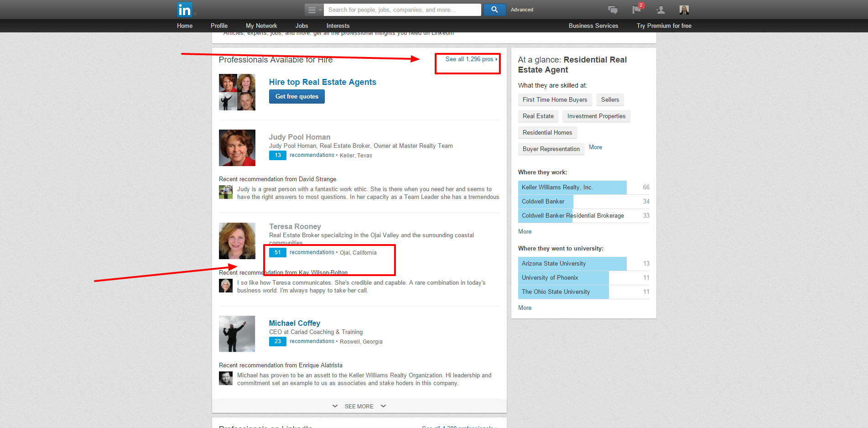Click Michael Coffey's profile photo

click(237, 334)
